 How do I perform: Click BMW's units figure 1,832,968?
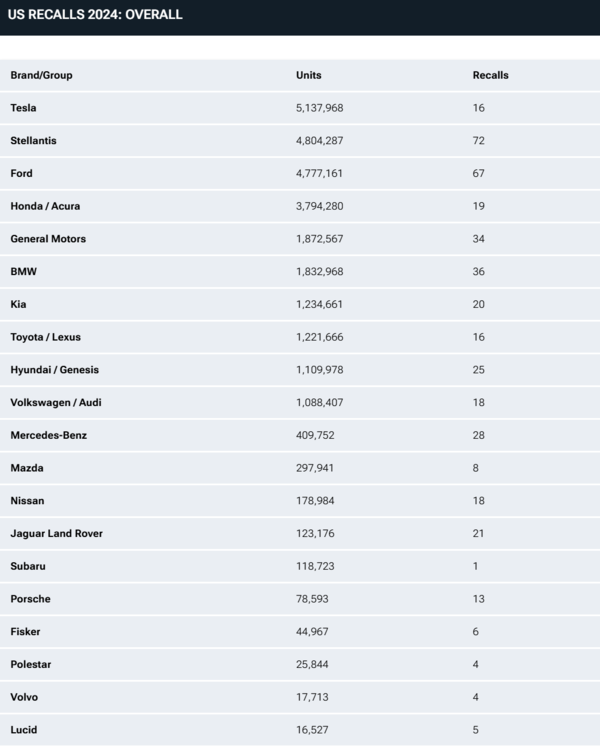[x=319, y=272]
